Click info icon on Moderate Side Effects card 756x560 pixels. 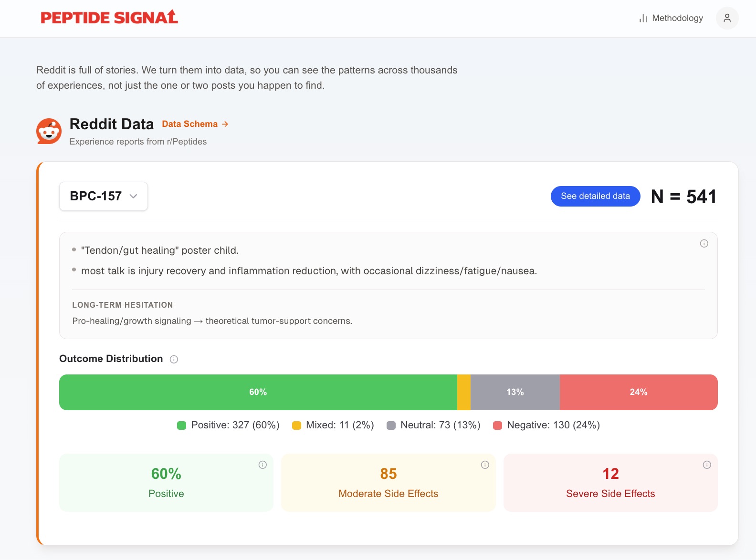tap(485, 465)
